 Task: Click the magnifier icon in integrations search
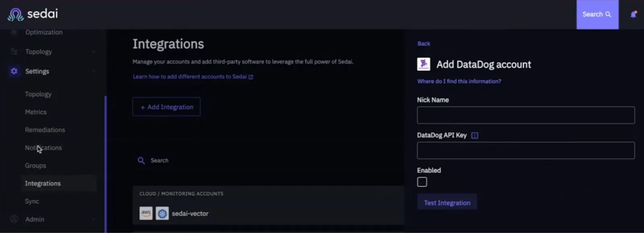[x=141, y=160]
